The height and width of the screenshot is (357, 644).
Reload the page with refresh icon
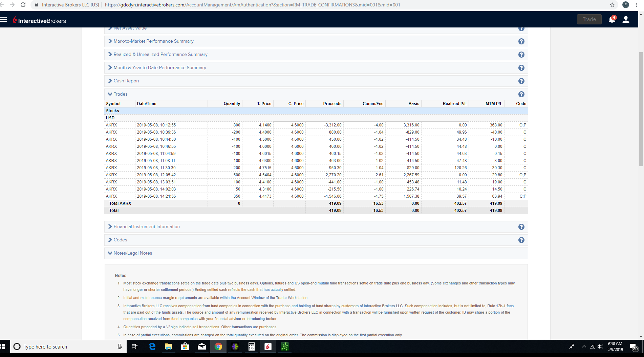click(x=23, y=5)
